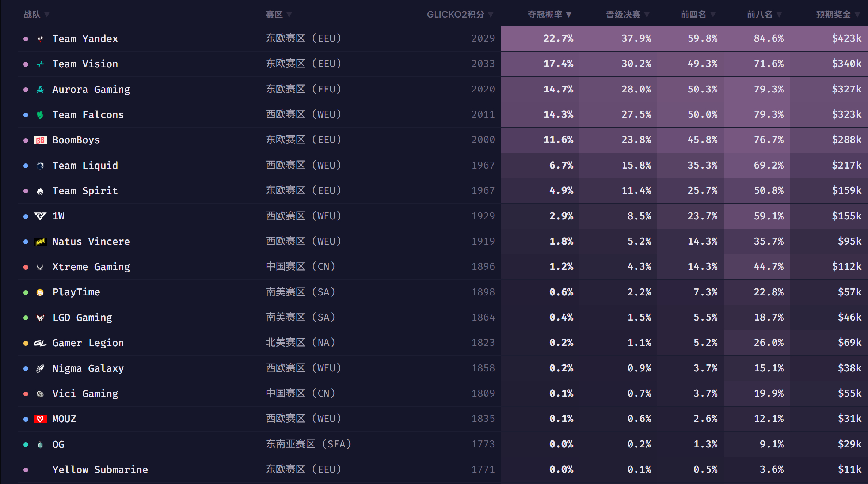Open Team Yandex team name

85,39
